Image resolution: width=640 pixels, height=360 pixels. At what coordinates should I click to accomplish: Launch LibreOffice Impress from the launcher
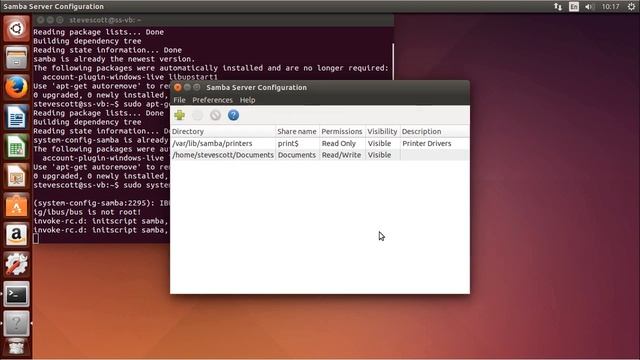click(16, 176)
